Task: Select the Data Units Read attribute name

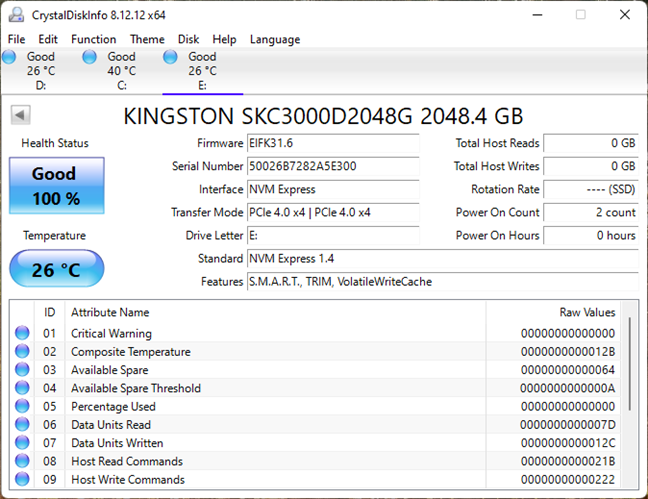Action: click(x=111, y=425)
